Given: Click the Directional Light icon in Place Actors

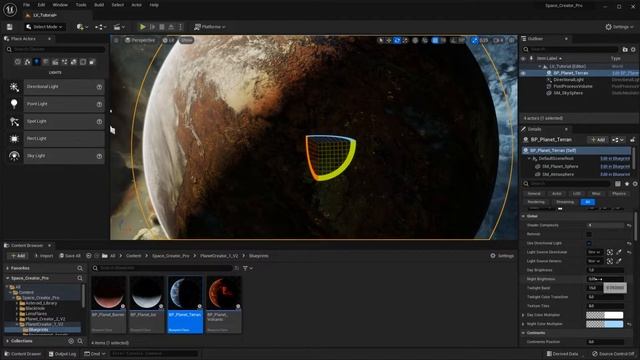Looking at the screenshot, I should click(x=14, y=87).
